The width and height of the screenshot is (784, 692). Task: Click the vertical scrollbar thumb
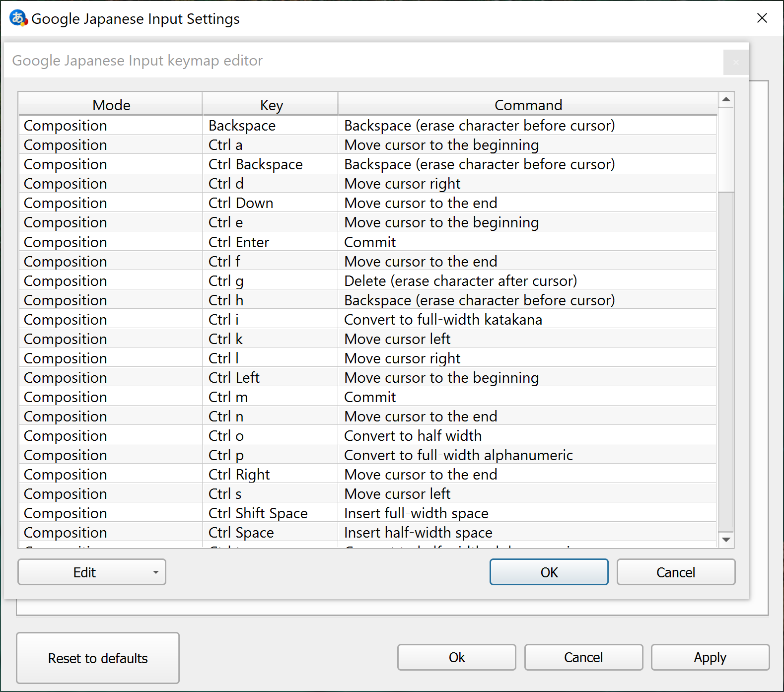coord(726,150)
